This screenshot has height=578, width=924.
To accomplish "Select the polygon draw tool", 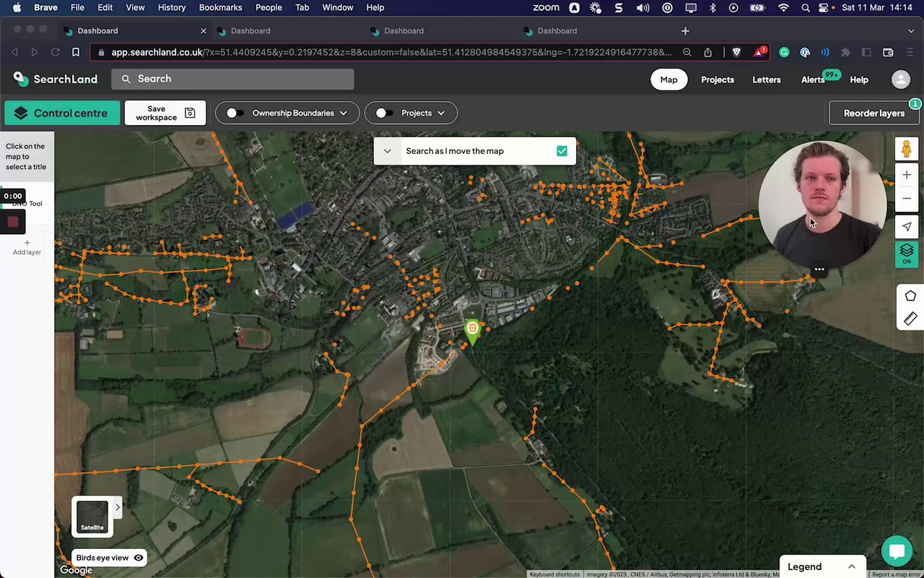I will pyautogui.click(x=910, y=296).
